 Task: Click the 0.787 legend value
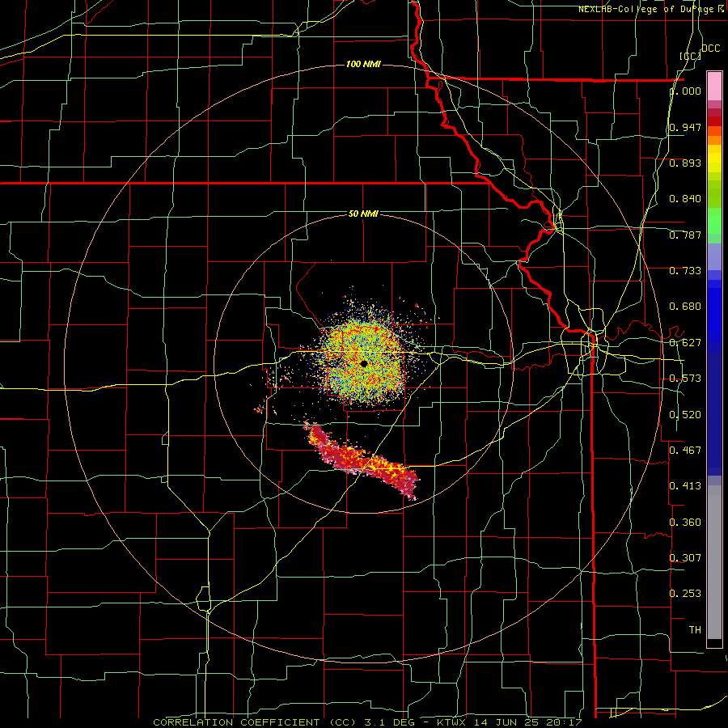685,235
